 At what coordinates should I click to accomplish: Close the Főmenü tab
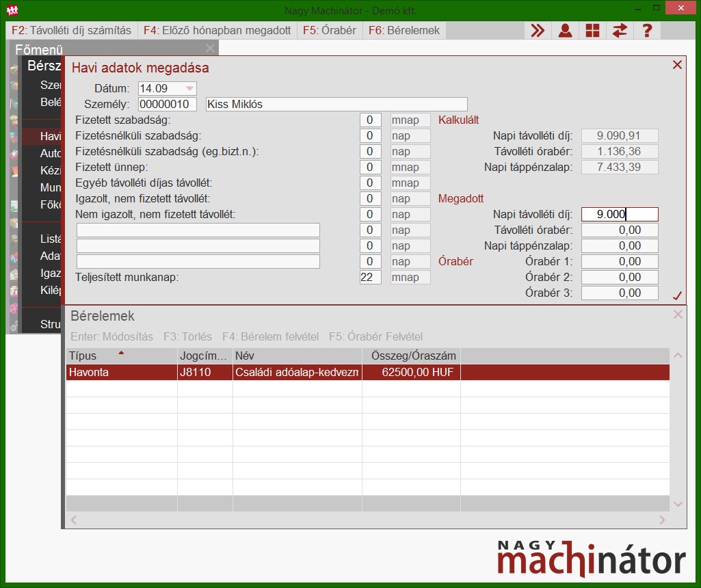[210, 49]
